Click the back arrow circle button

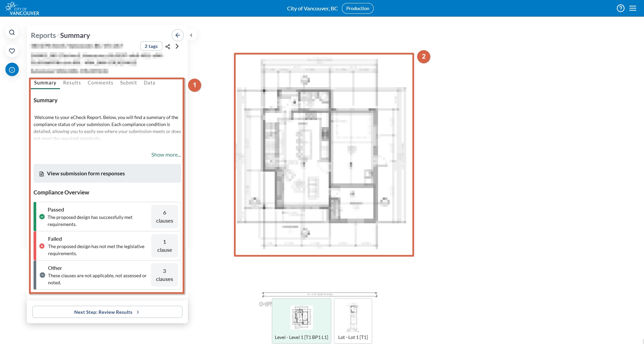pos(178,35)
